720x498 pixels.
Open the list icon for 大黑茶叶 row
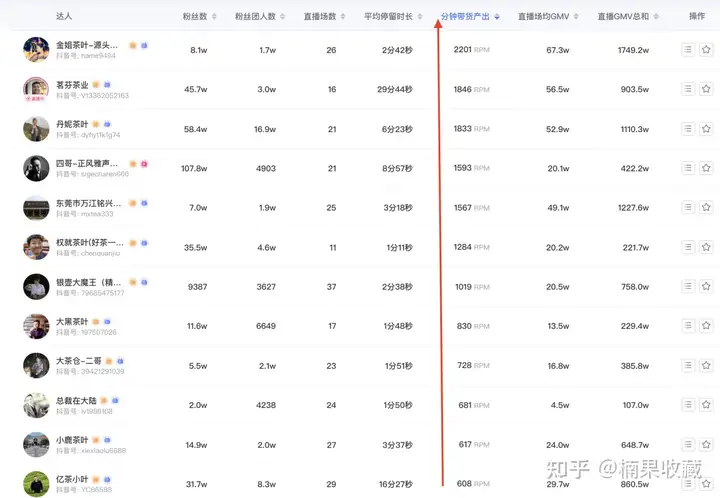687,325
